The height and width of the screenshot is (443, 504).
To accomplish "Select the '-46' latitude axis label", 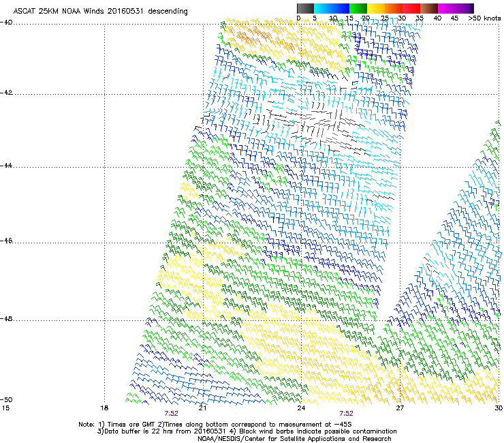I will pos(6,241).
